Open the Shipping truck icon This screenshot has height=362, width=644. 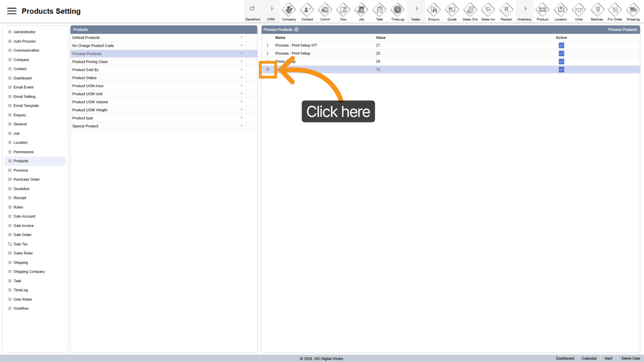click(633, 10)
